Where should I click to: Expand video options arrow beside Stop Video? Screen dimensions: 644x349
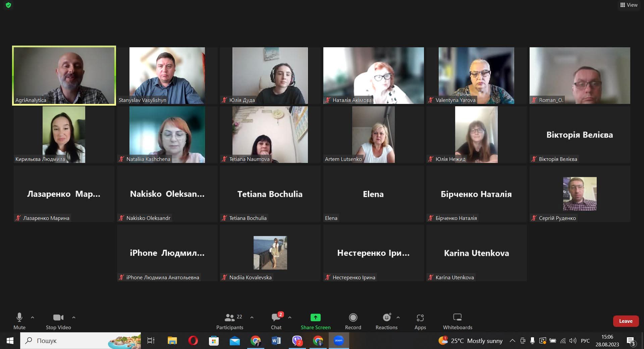74,317
